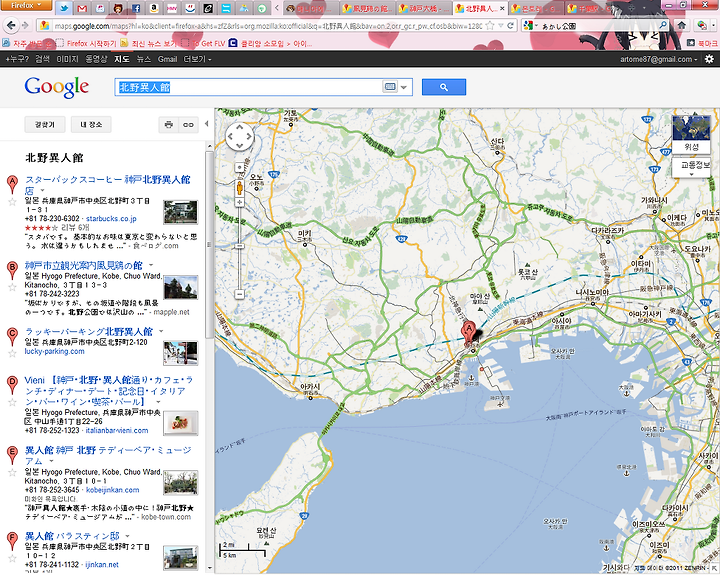The width and height of the screenshot is (720, 575).
Task: Switch to the 風見鶏の館 browser tab
Action: pos(367,8)
